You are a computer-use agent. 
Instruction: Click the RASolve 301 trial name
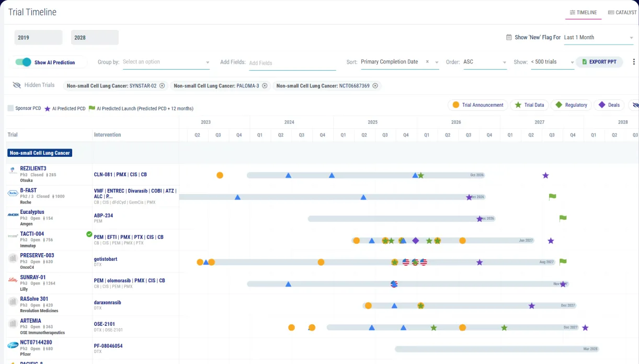(34, 299)
